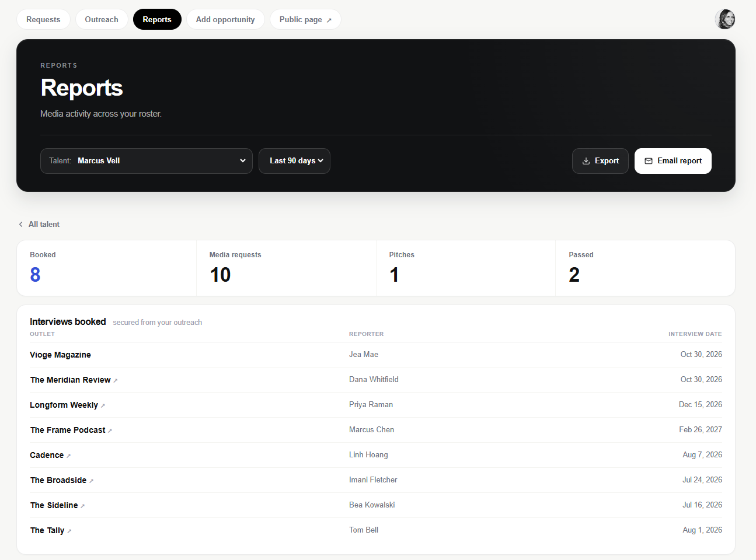Click the Passed stat value 2
Screen dimensions: 756x560
click(574, 275)
